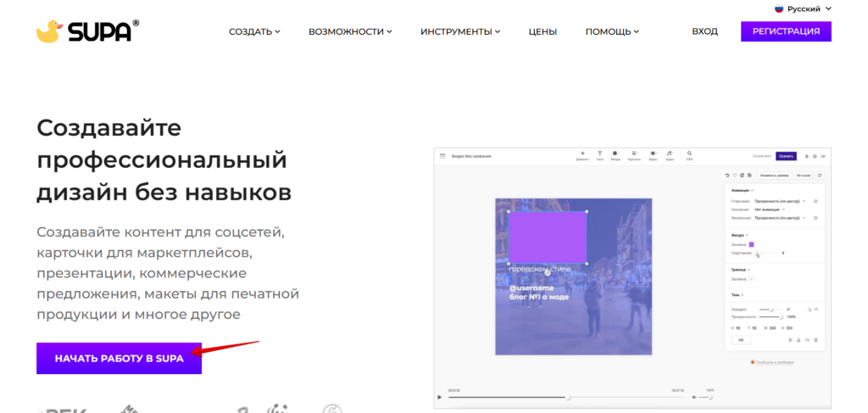Click the bell notifications icon in editor header
868x413 pixels.
pyautogui.click(x=807, y=156)
